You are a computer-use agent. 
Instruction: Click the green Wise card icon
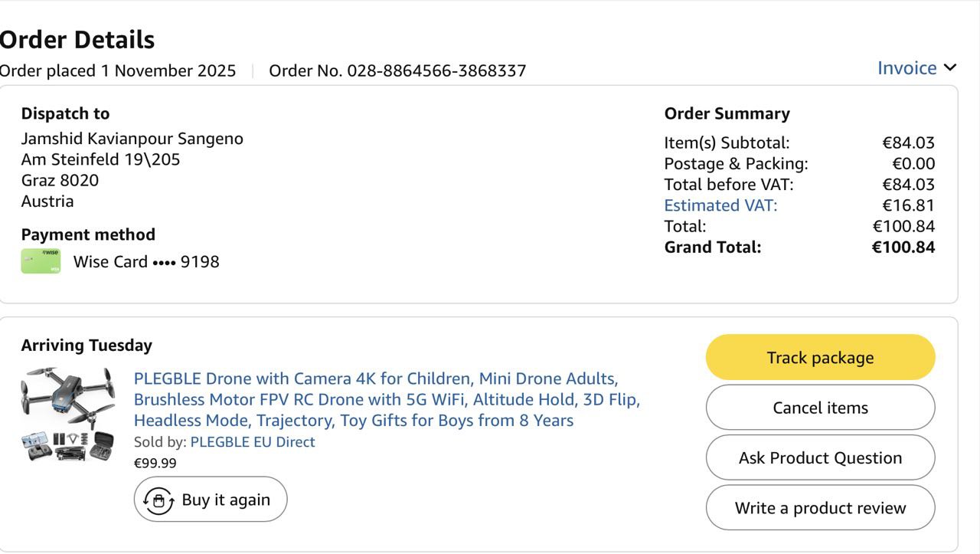(x=41, y=261)
